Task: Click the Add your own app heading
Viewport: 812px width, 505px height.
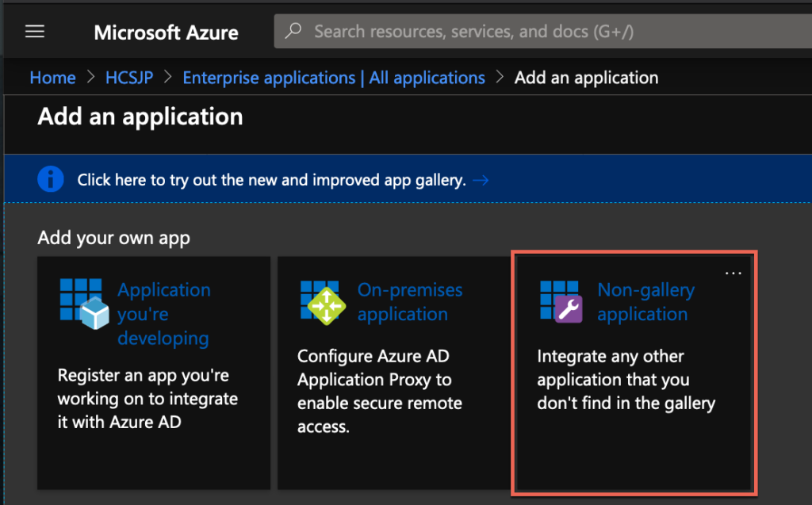Action: pyautogui.click(x=114, y=239)
